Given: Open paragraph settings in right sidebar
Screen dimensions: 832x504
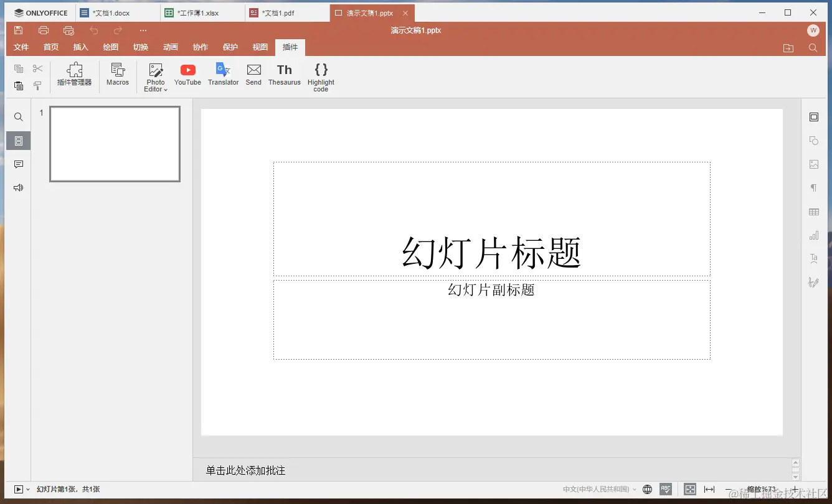Looking at the screenshot, I should pos(814,188).
